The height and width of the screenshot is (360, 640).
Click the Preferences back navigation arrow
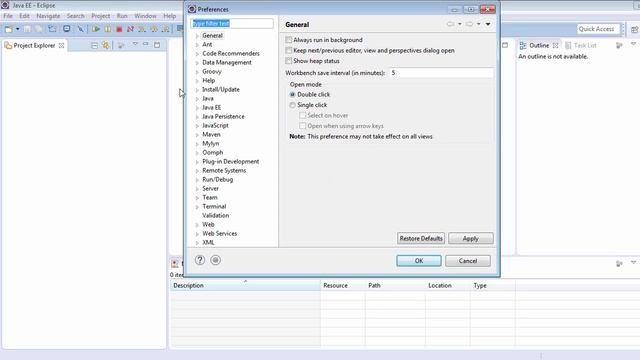450,24
